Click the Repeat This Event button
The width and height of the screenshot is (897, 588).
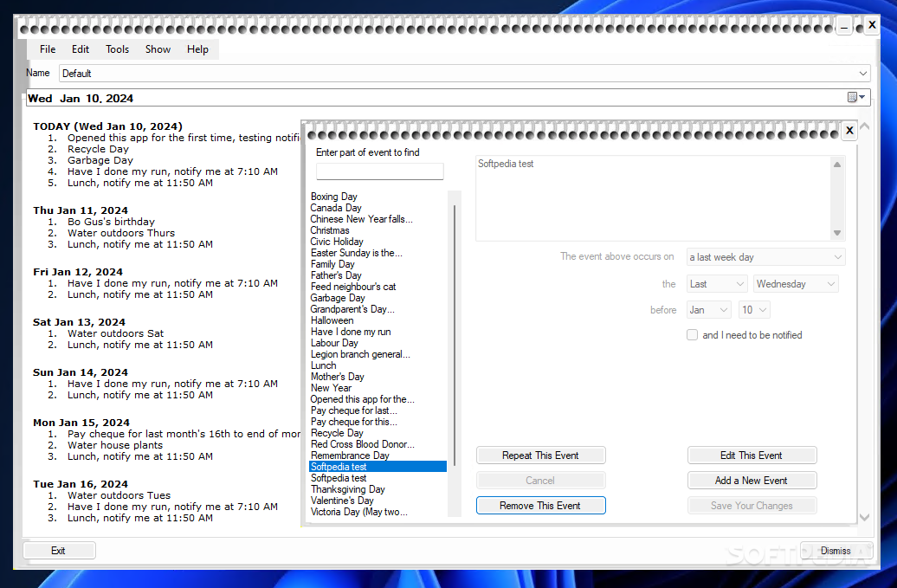[540, 456]
